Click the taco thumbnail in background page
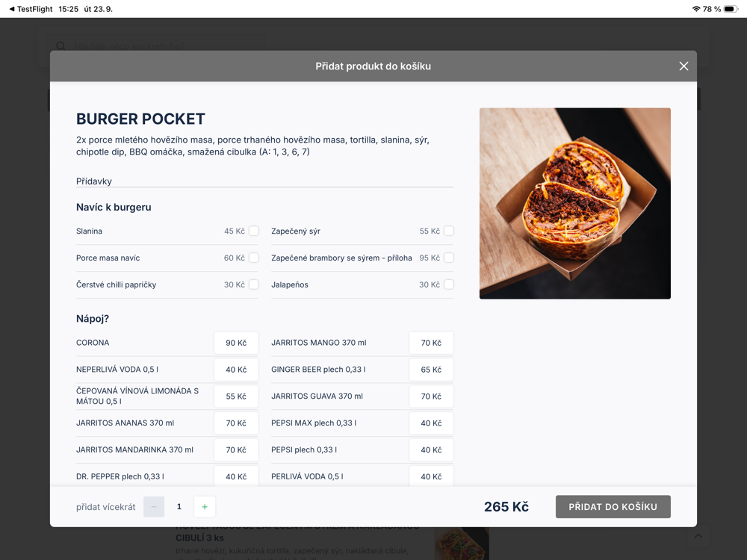Viewport: 747px width, 560px height. [x=461, y=544]
